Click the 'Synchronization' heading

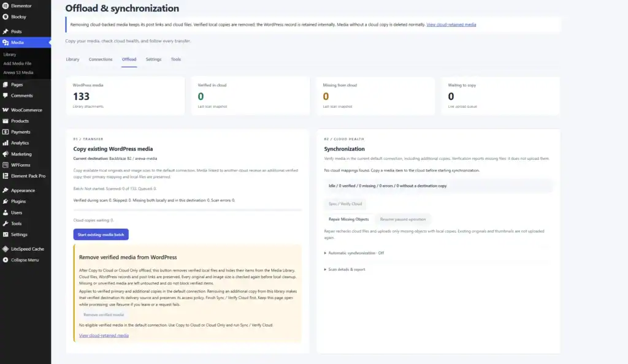[345, 149]
